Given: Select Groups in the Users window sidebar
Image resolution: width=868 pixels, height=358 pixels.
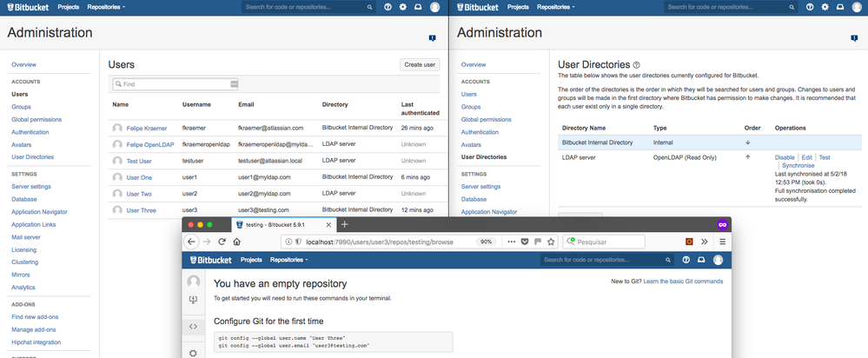Looking at the screenshot, I should 21,107.
